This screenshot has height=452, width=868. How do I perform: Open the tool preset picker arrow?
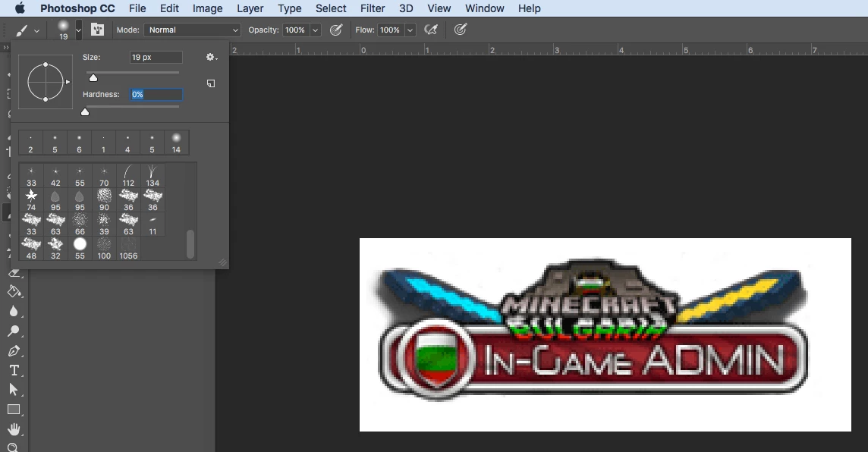coord(36,31)
